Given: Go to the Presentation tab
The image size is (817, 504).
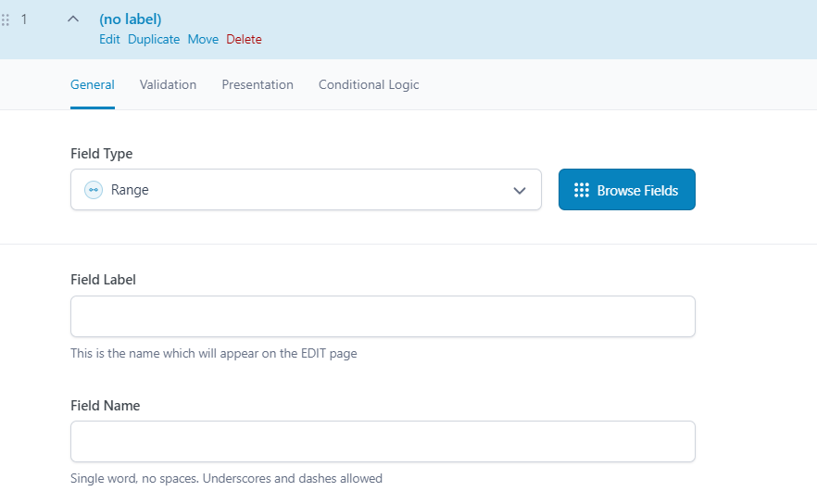Looking at the screenshot, I should pyautogui.click(x=258, y=84).
